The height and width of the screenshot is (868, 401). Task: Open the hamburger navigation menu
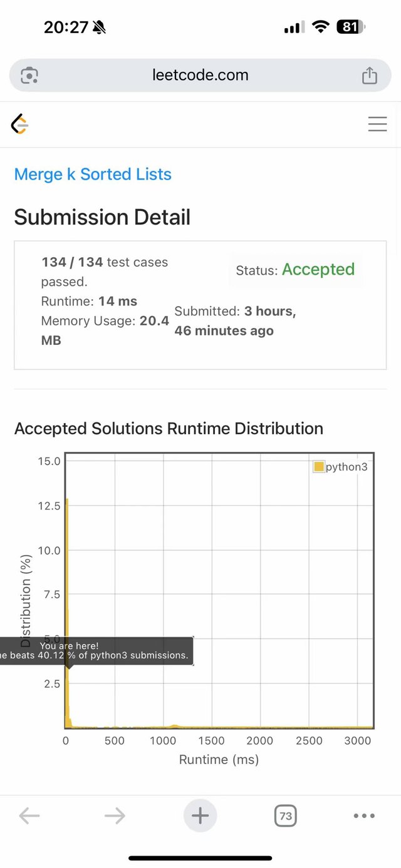click(377, 124)
